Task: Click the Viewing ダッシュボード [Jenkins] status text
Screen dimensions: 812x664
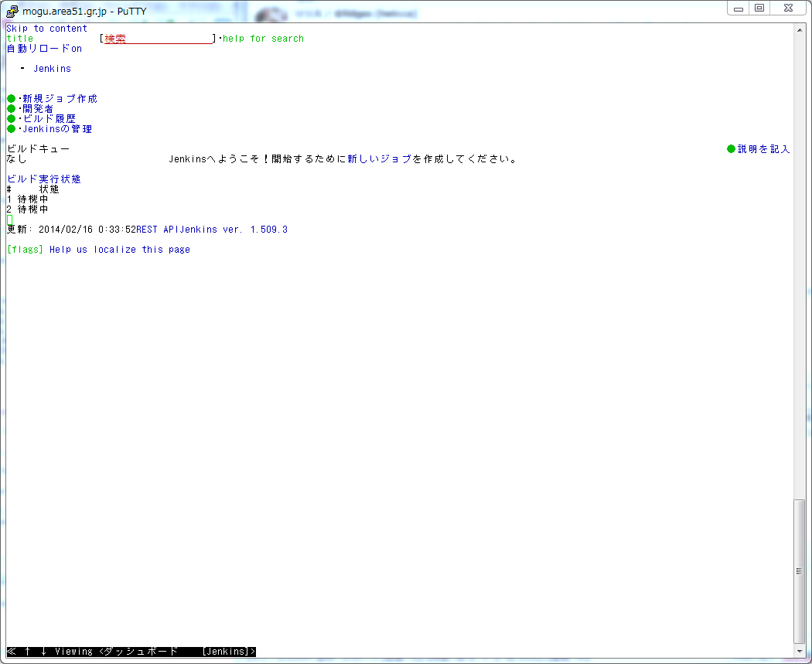Action: pos(155,652)
